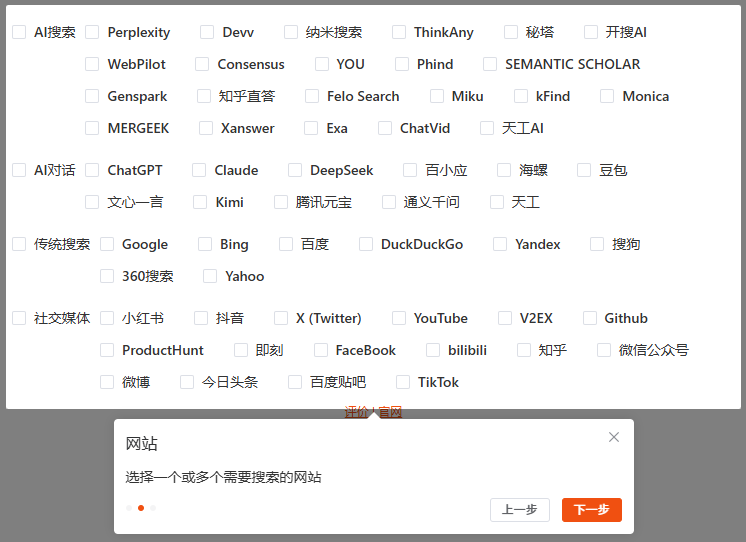
Task: Tick the Perplexity checkbox
Action: 92,32
